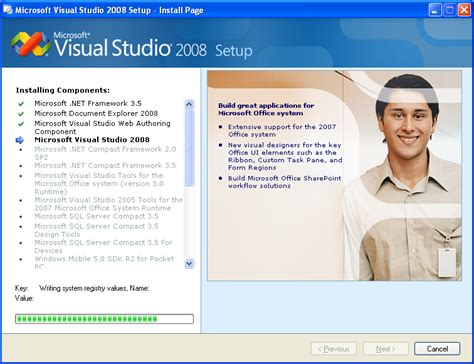Click the checkmark beside Document Explorer 2008
The width and height of the screenshot is (474, 364).
pyautogui.click(x=21, y=114)
